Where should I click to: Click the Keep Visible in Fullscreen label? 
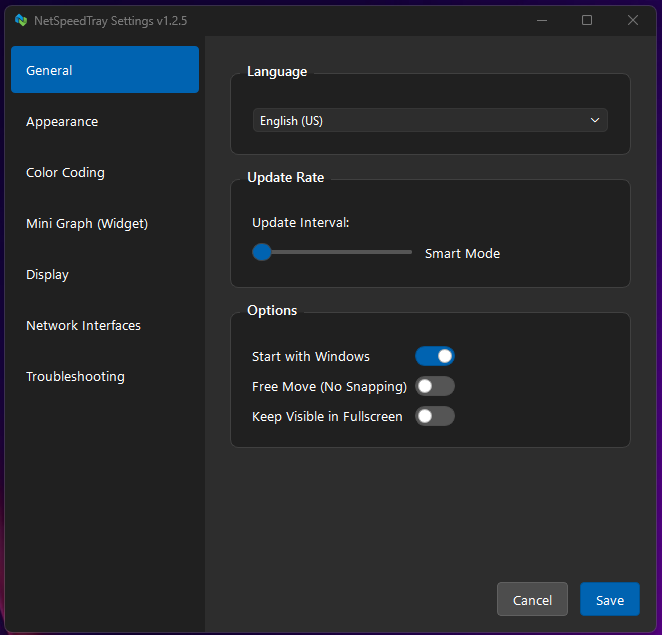[x=327, y=417]
